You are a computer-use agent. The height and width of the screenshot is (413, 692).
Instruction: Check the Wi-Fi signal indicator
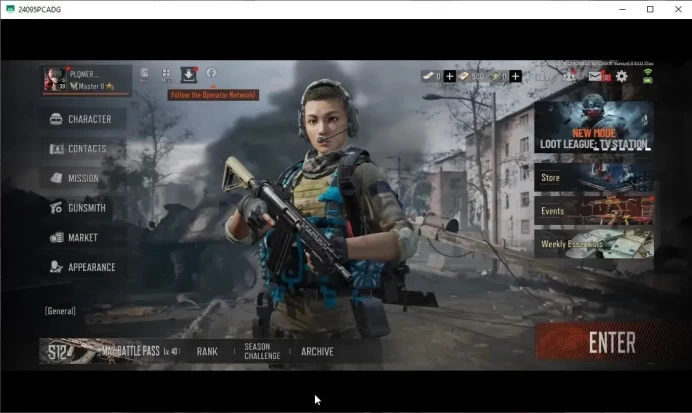click(x=648, y=71)
